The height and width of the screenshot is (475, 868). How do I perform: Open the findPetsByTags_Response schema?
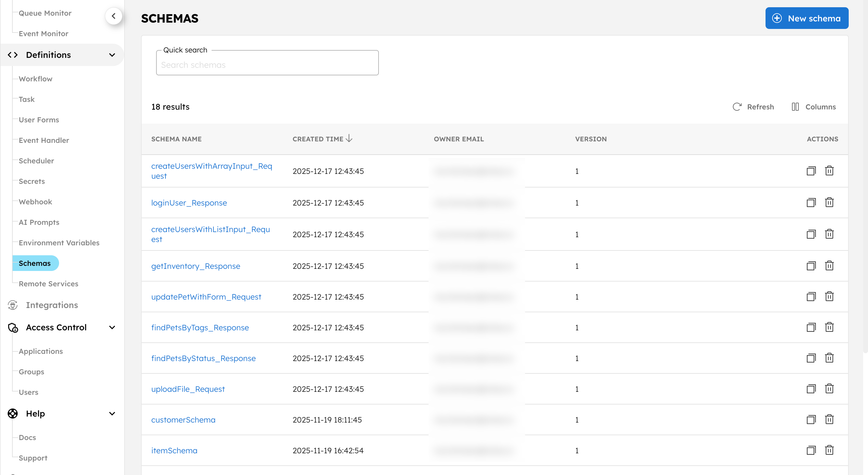[200, 327]
